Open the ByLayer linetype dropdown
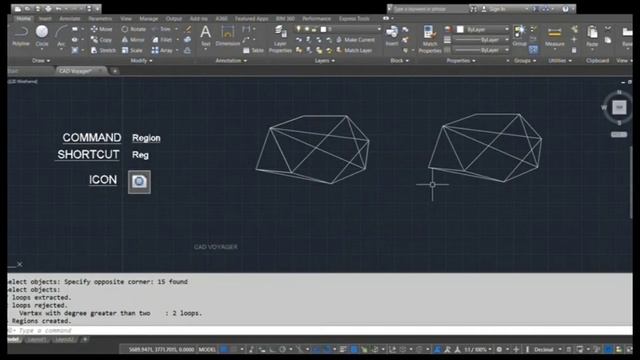 pos(507,50)
